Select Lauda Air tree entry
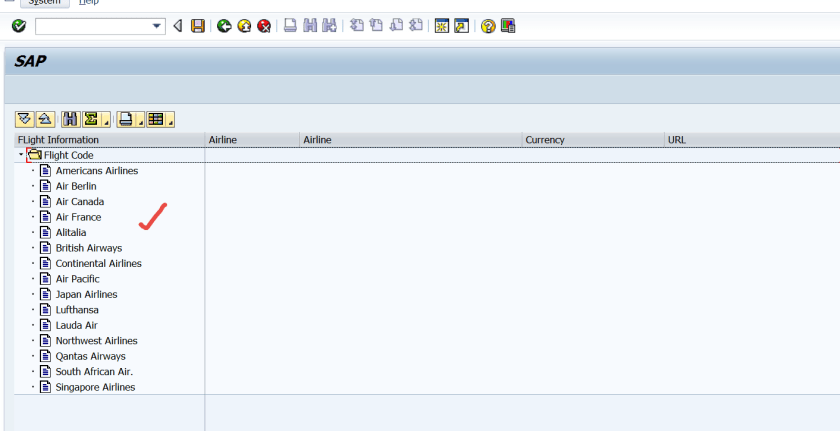Image resolution: width=840 pixels, height=431 pixels. click(x=77, y=326)
